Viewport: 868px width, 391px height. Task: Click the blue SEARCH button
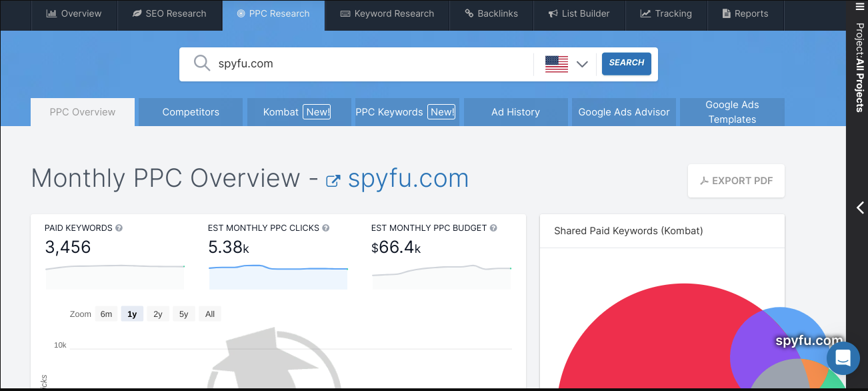[x=627, y=63]
